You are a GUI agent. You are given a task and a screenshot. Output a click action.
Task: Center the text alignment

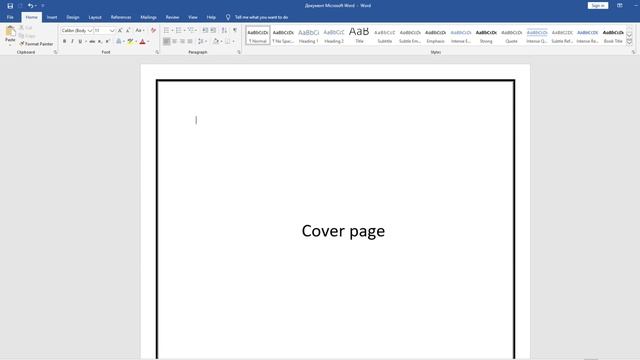coord(175,41)
